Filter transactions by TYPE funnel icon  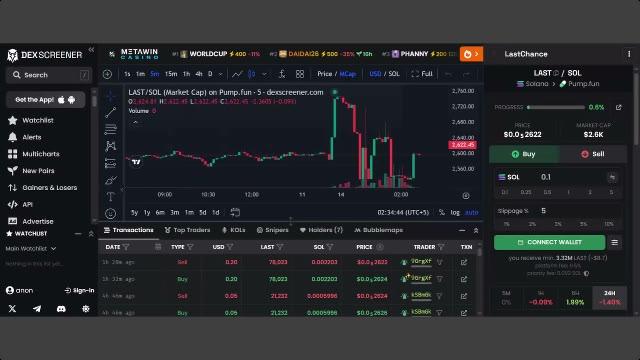pos(190,247)
